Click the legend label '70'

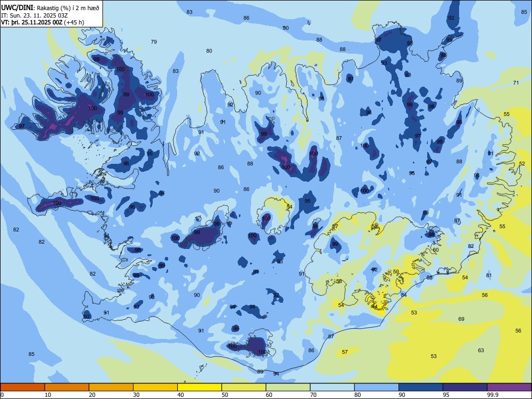pos(313,395)
